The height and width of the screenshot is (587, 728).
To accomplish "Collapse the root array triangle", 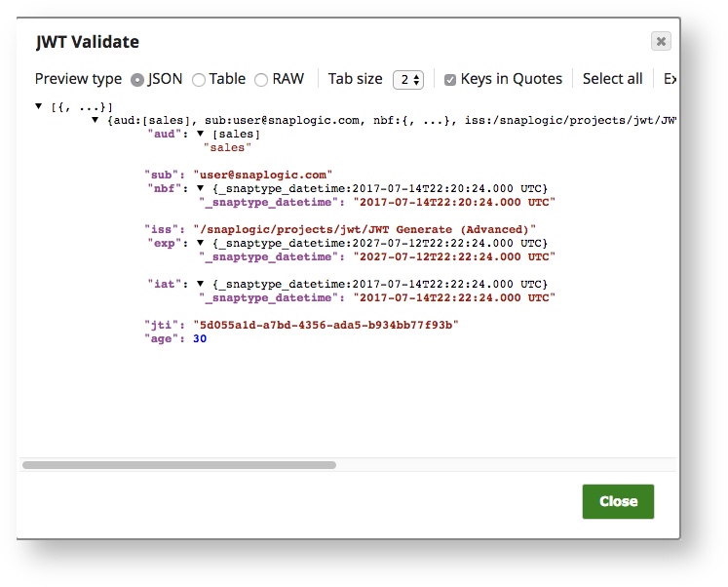I will point(39,106).
